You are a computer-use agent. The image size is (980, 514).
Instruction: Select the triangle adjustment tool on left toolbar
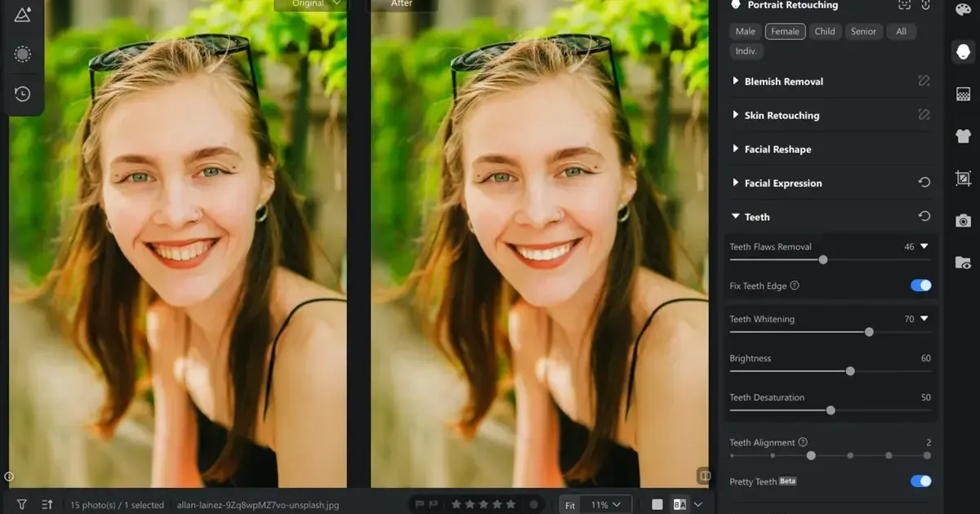(x=23, y=14)
